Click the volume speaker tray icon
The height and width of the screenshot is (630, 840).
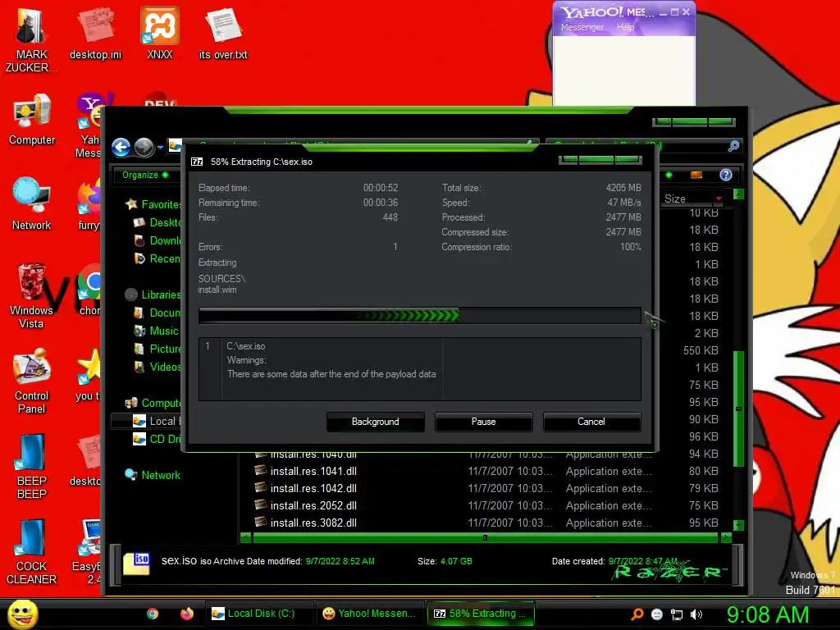696,614
